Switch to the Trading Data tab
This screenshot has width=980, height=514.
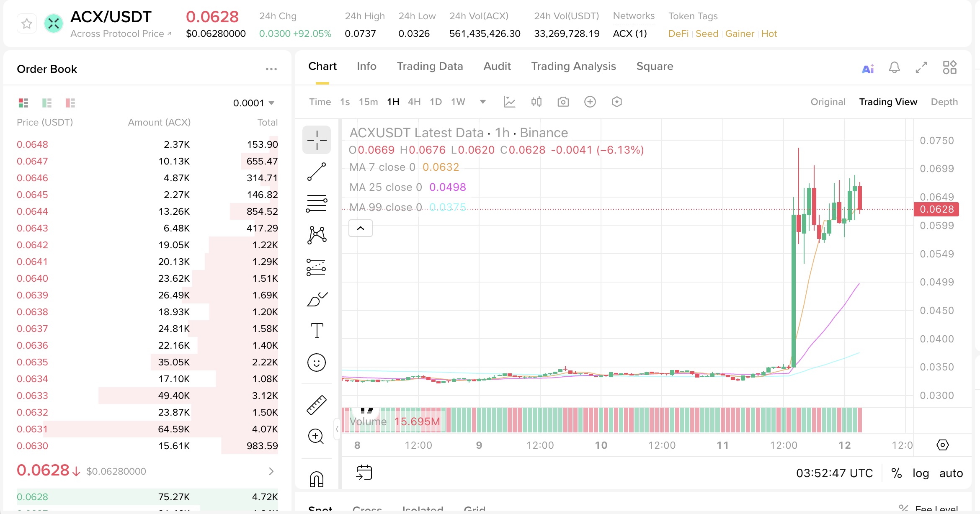click(430, 66)
